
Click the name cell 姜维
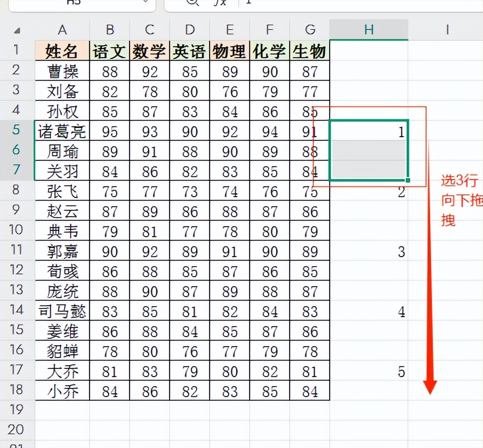click(62, 331)
